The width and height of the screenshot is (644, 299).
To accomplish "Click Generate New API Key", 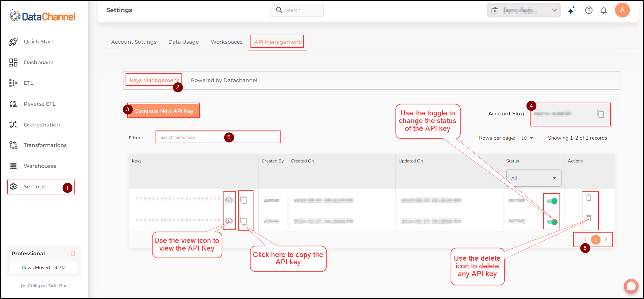I will pyautogui.click(x=164, y=111).
